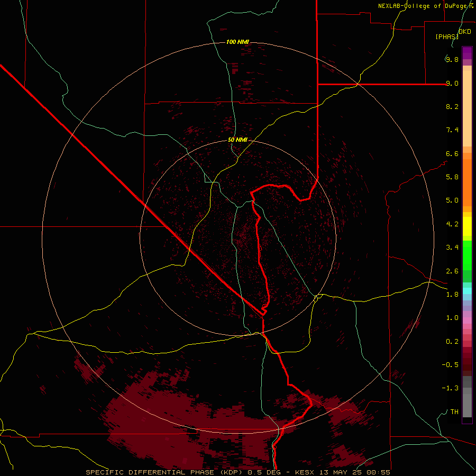The height and width of the screenshot is (476, 476).
Task: Click the 0.2 scale value
Action: pos(452,342)
